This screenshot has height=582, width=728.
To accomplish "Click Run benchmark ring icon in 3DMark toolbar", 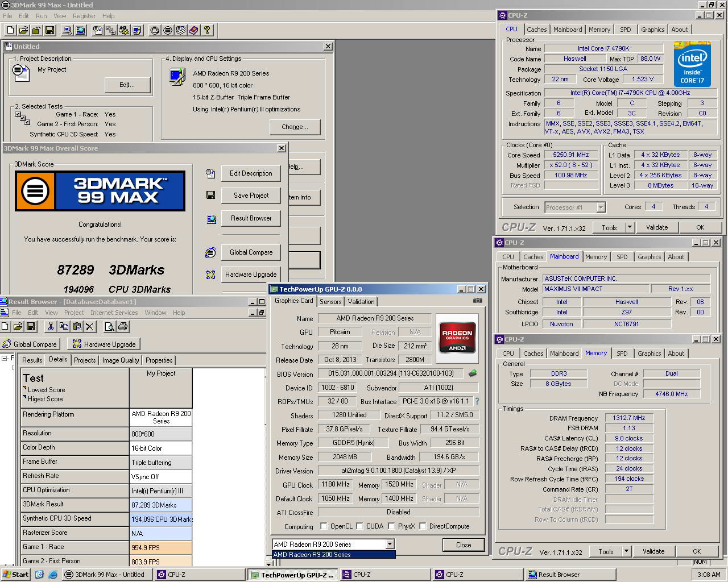I will [x=155, y=30].
